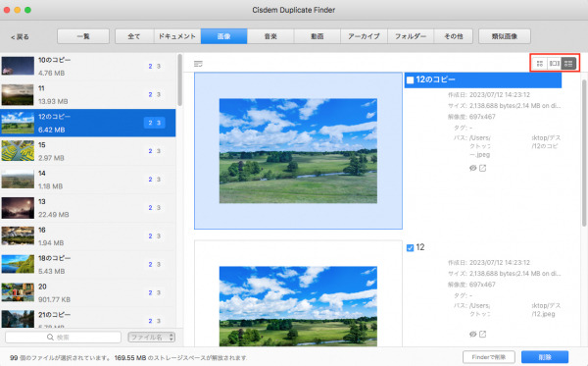
Task: Click the preview eye icon for file 12
Action: coord(473,334)
